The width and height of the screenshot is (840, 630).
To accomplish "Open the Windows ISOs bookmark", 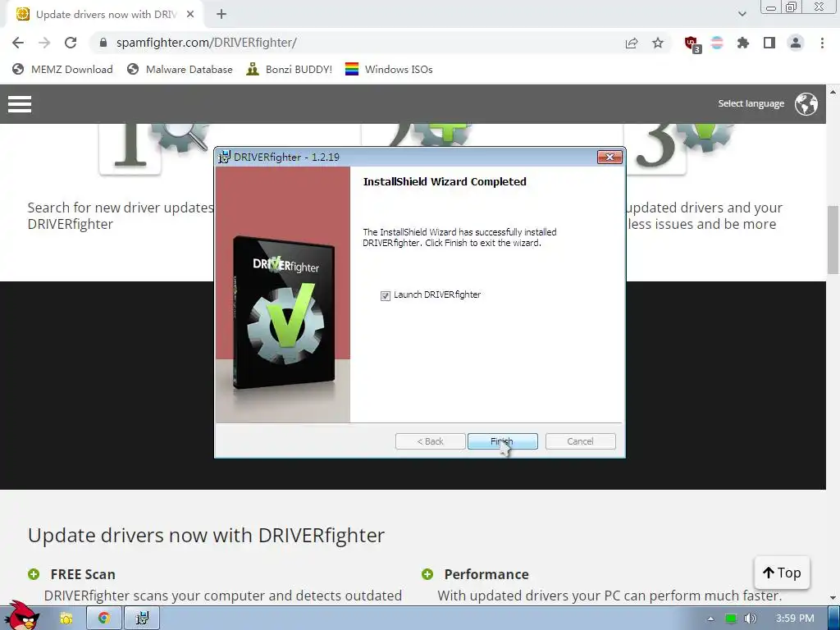I will click(389, 69).
